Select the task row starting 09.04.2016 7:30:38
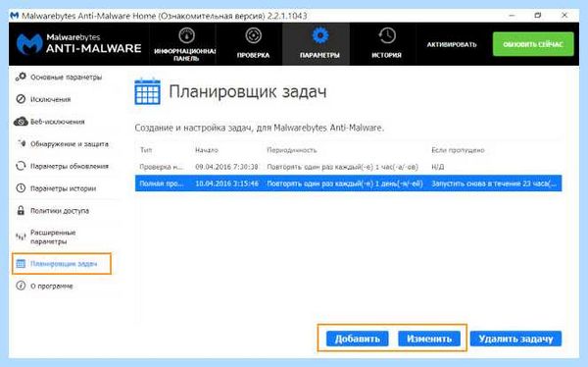This screenshot has height=367, width=588. pyautogui.click(x=348, y=167)
